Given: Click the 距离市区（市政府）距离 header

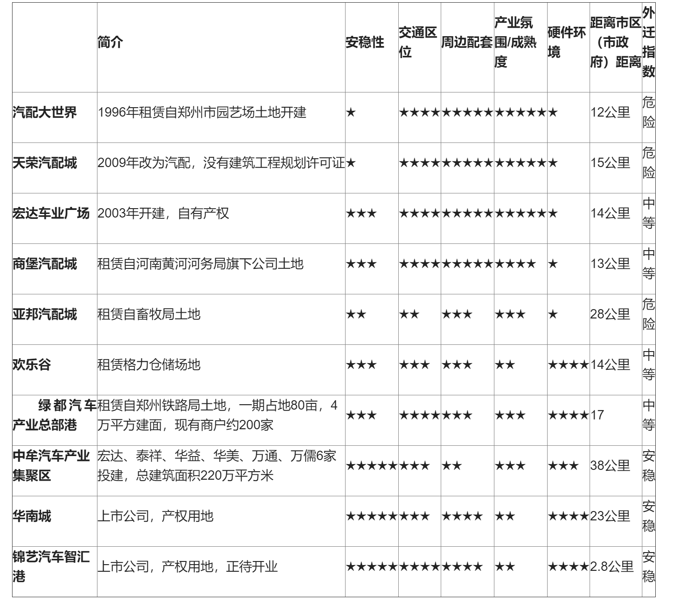Looking at the screenshot, I should (616, 42).
